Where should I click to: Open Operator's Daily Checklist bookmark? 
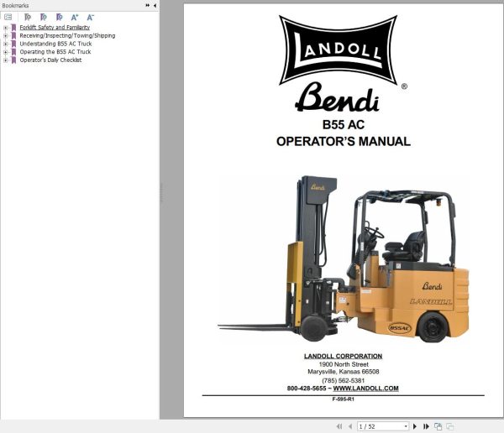50,60
